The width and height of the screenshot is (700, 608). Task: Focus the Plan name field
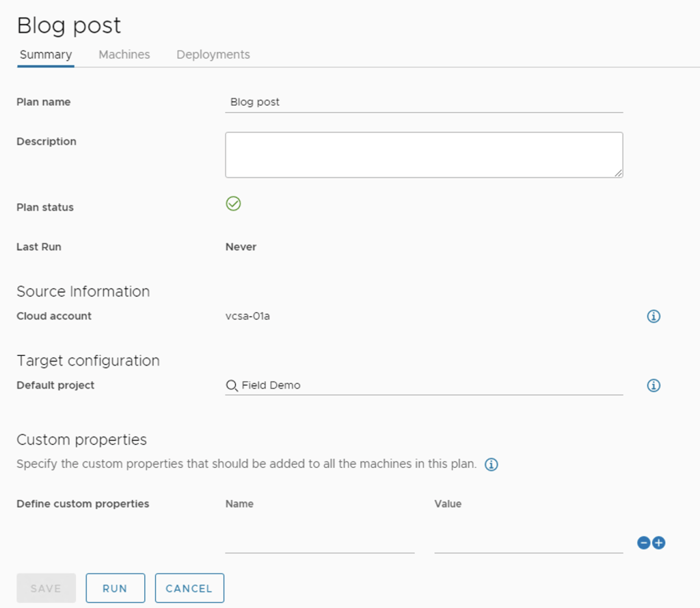click(x=424, y=102)
